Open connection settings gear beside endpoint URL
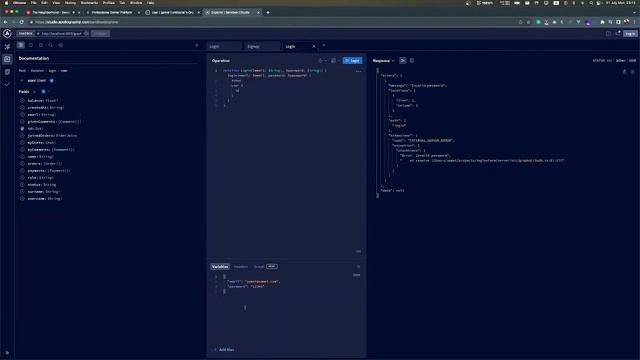The width and height of the screenshot is (640, 360). click(86, 33)
